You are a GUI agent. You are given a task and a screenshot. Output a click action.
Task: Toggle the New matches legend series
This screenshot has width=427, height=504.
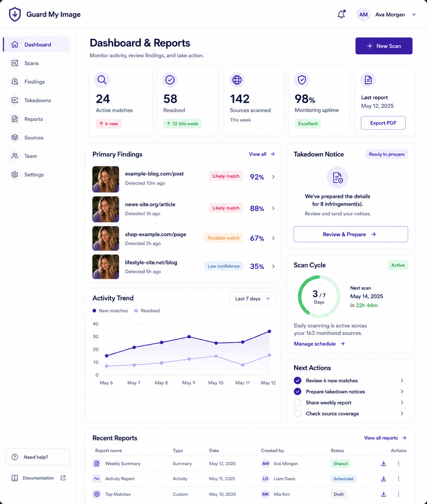tap(110, 311)
